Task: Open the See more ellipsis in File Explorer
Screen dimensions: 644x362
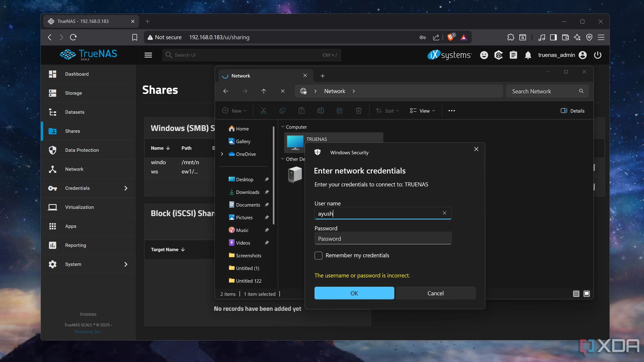Action: click(x=451, y=111)
